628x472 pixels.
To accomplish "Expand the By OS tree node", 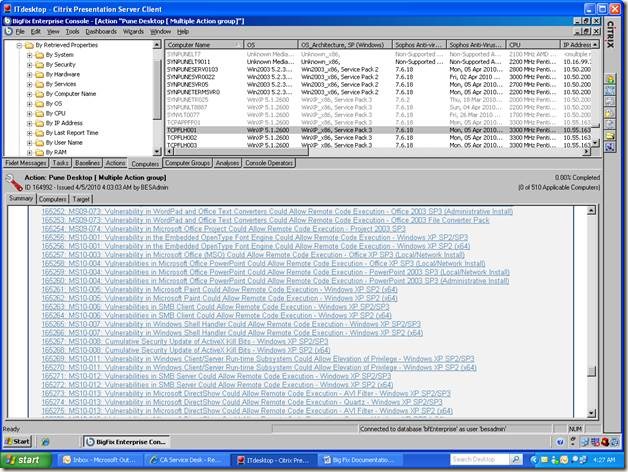I will click(x=29, y=104).
